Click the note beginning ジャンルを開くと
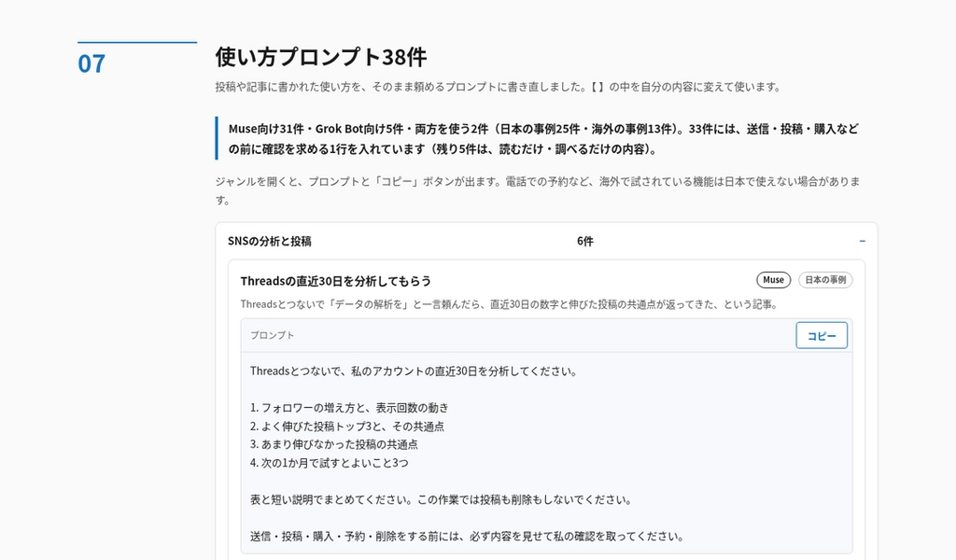956x560 pixels. [538, 190]
